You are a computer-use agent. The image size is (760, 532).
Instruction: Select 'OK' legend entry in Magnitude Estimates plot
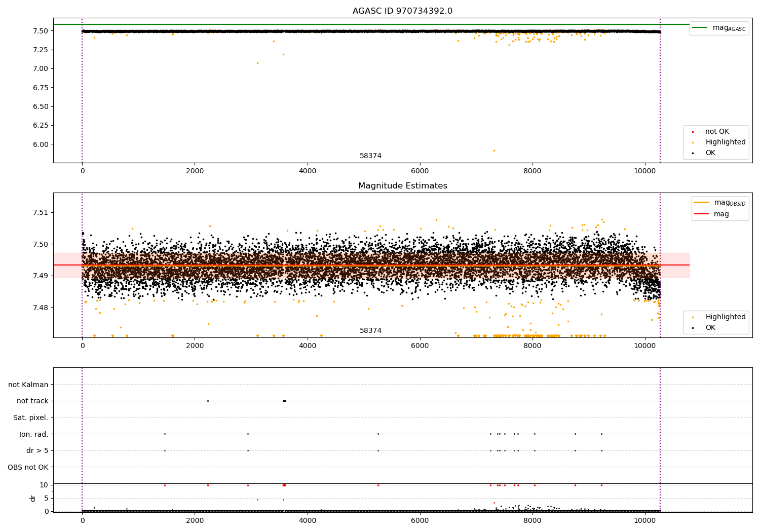[710, 328]
